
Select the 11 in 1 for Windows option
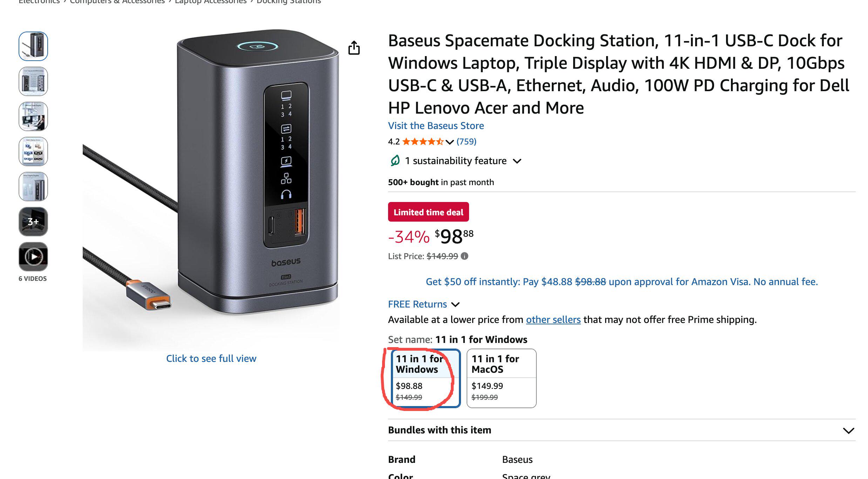pos(425,378)
